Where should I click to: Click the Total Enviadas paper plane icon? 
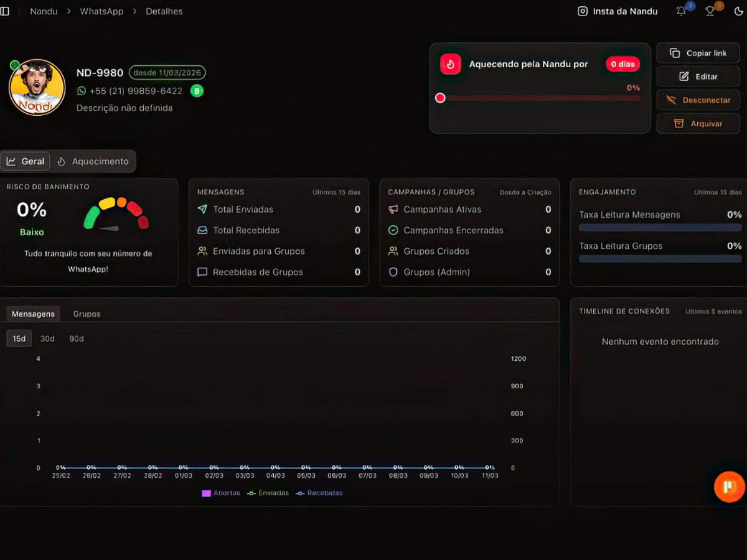click(202, 210)
